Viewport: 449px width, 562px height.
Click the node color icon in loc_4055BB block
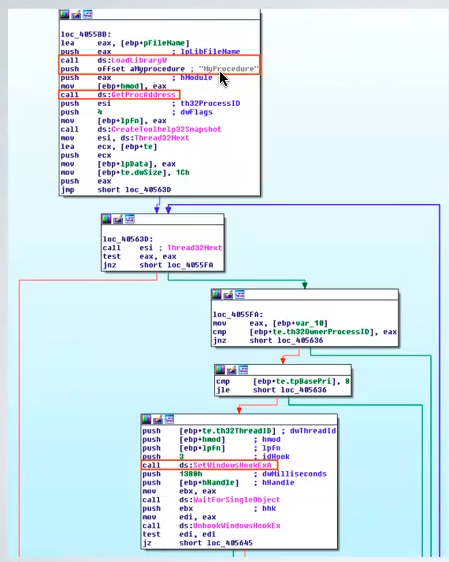point(65,14)
